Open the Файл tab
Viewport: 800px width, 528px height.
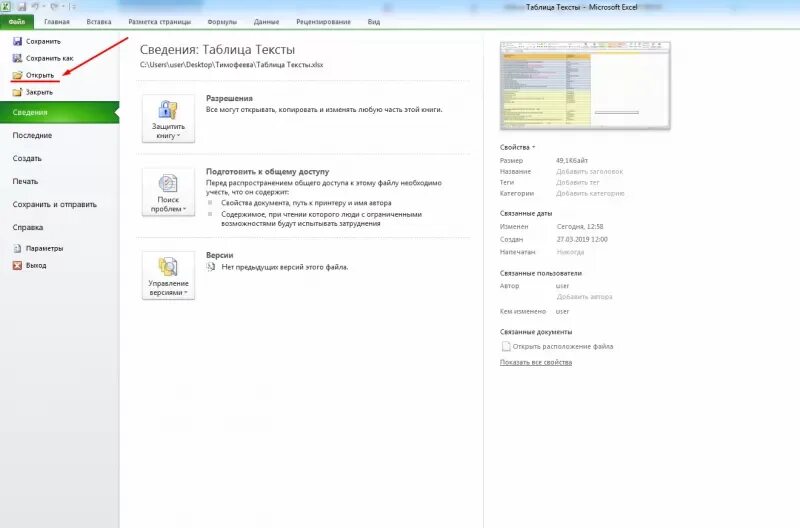pos(17,22)
